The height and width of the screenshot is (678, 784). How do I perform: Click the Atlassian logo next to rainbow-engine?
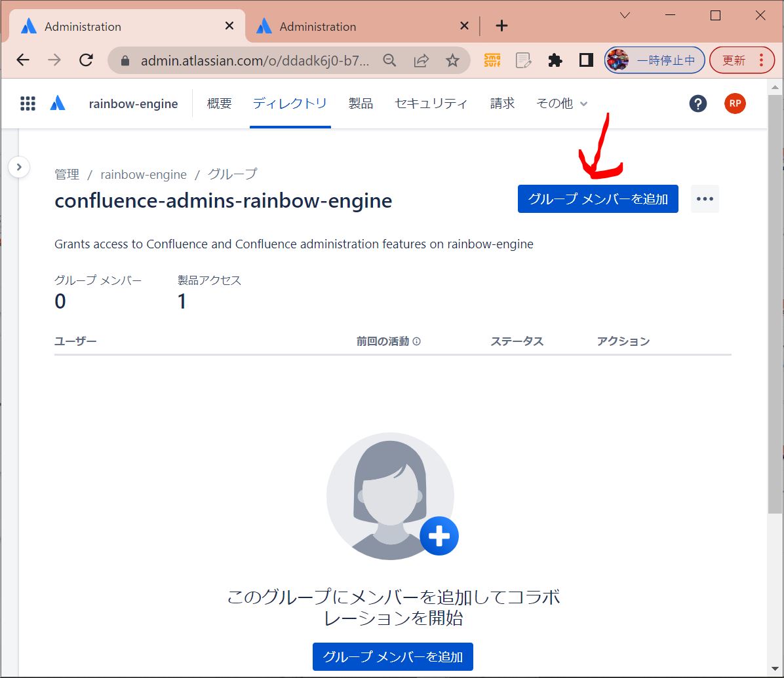point(58,104)
